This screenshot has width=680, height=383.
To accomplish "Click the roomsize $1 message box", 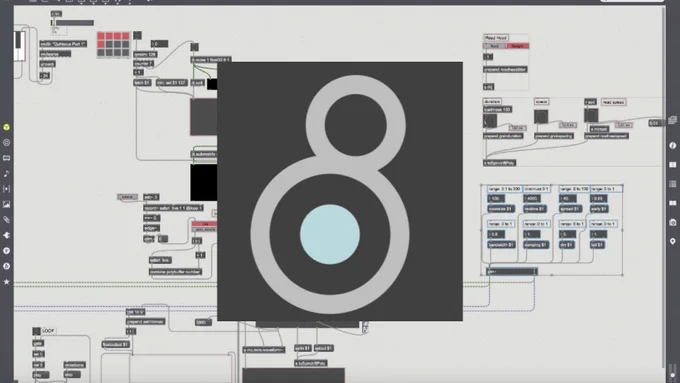I will click(x=501, y=209).
